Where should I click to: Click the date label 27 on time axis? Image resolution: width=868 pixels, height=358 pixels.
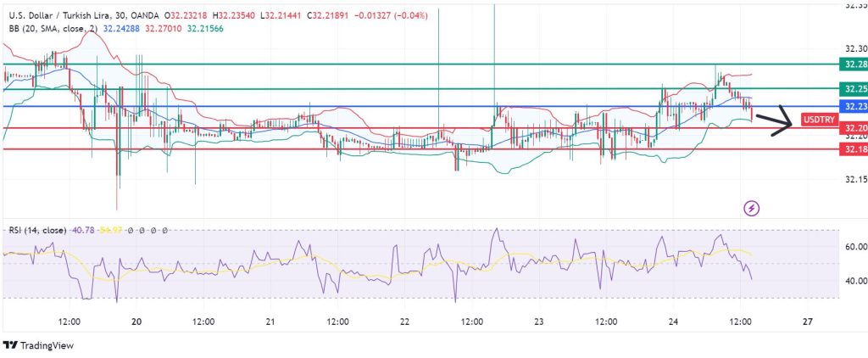click(807, 322)
